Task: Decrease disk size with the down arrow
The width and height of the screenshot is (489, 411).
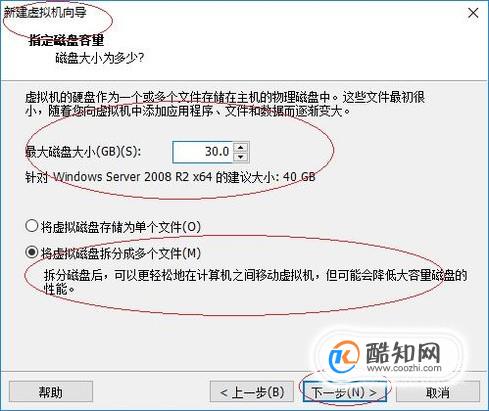Action: click(240, 157)
